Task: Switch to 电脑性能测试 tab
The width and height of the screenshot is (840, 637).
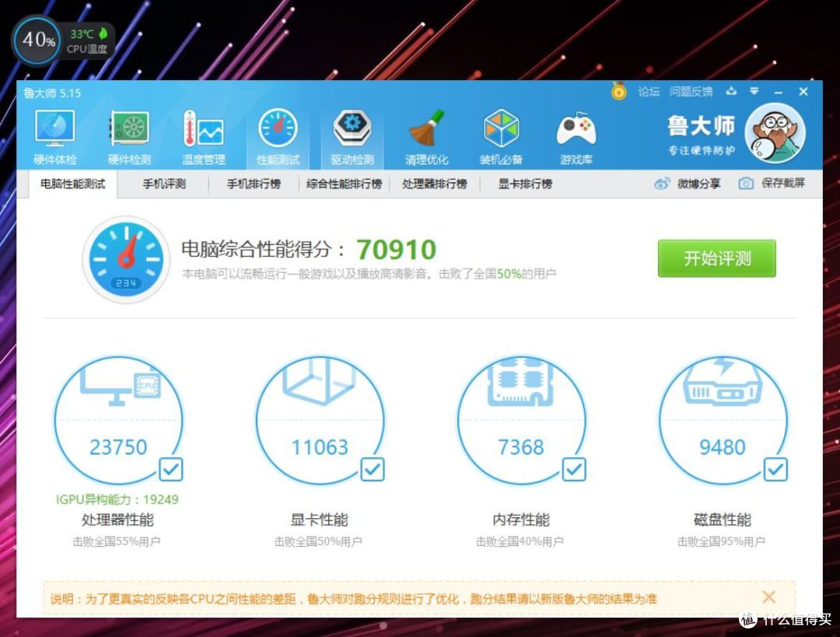Action: (73, 184)
